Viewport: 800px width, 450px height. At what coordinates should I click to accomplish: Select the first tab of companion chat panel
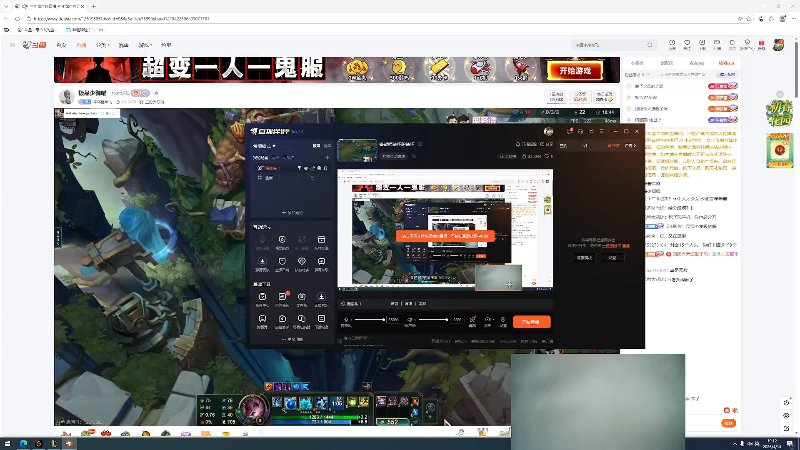point(564,146)
